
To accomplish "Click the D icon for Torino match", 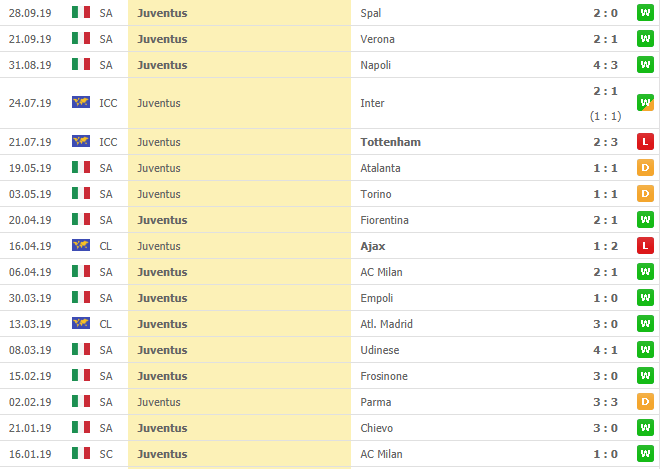I will [x=645, y=194].
